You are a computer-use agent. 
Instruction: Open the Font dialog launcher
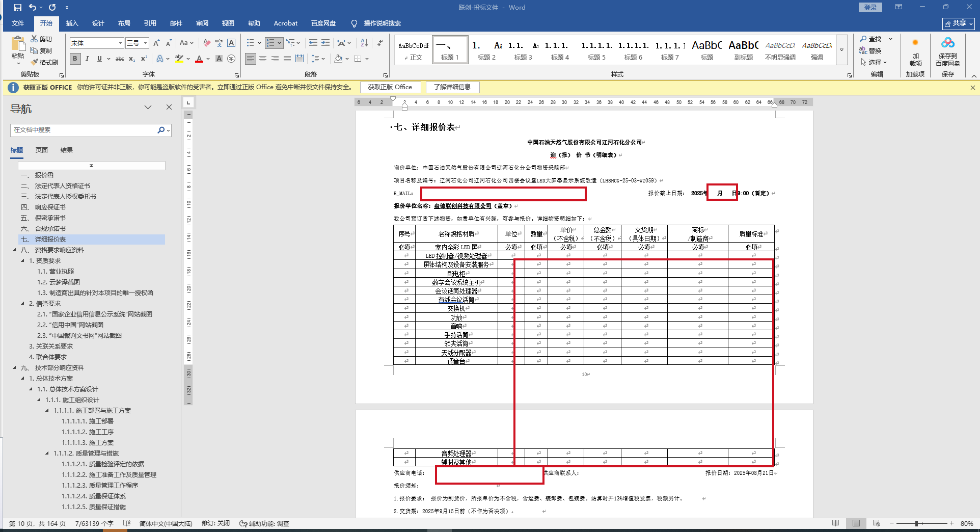(x=237, y=75)
